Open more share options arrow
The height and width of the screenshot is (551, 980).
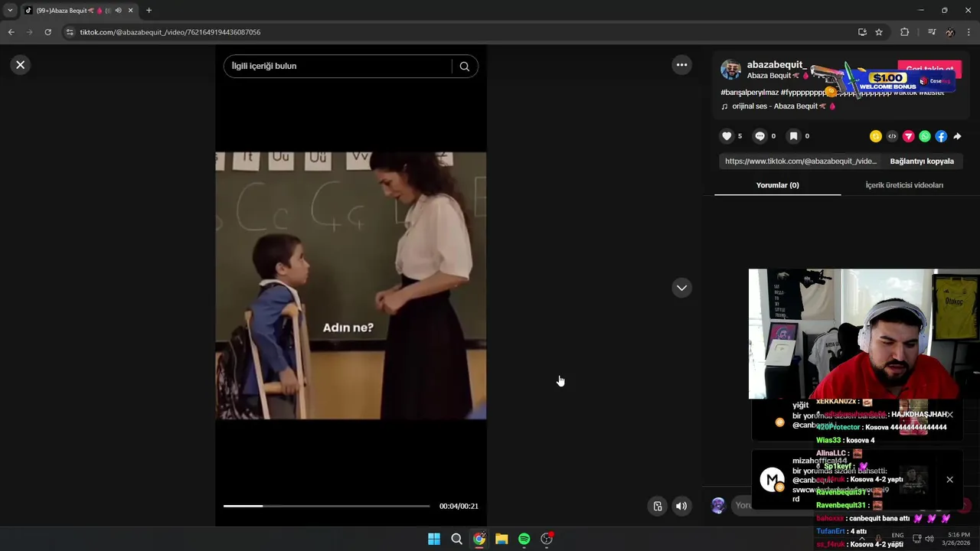pyautogui.click(x=957, y=136)
